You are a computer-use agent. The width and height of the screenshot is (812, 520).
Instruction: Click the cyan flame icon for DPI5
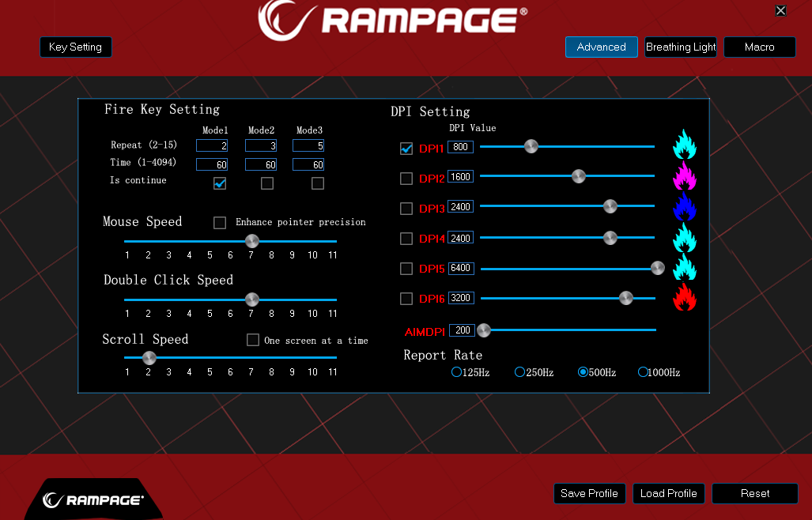[x=685, y=267]
